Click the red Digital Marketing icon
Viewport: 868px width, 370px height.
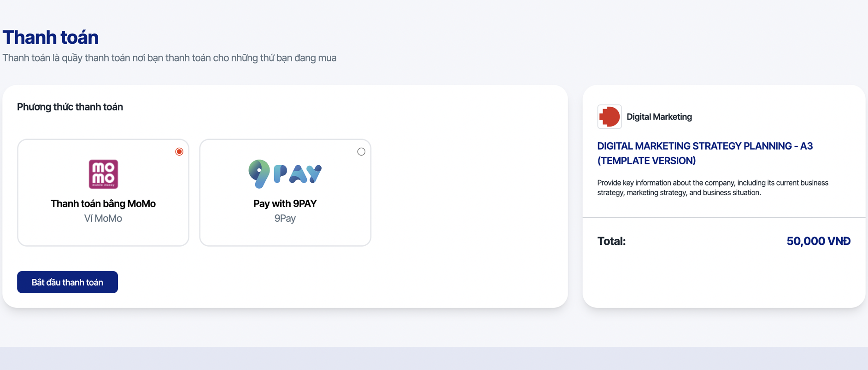pos(609,116)
